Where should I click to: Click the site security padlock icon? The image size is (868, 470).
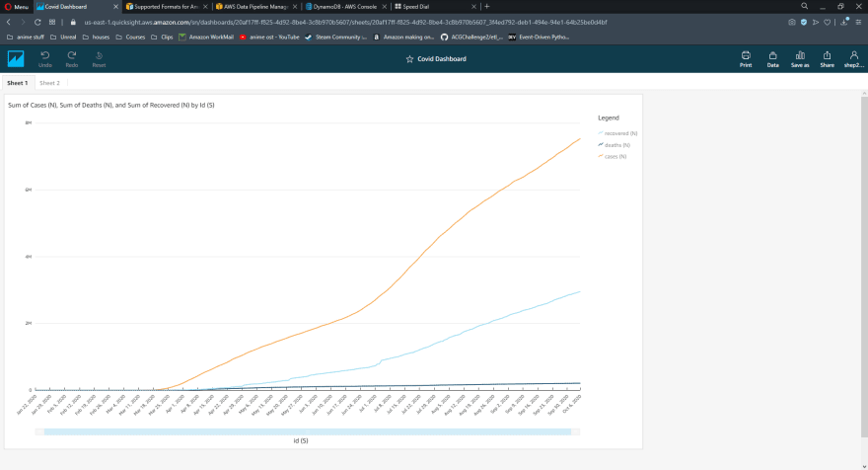[73, 22]
